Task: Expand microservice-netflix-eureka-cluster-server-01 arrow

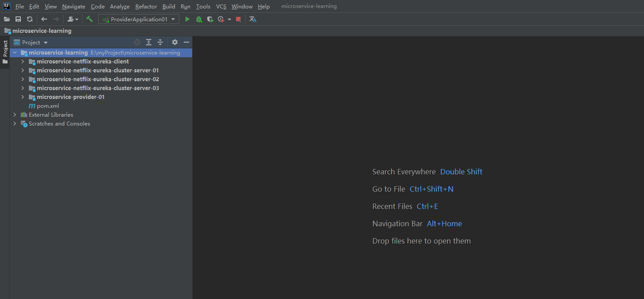Action: [x=23, y=70]
